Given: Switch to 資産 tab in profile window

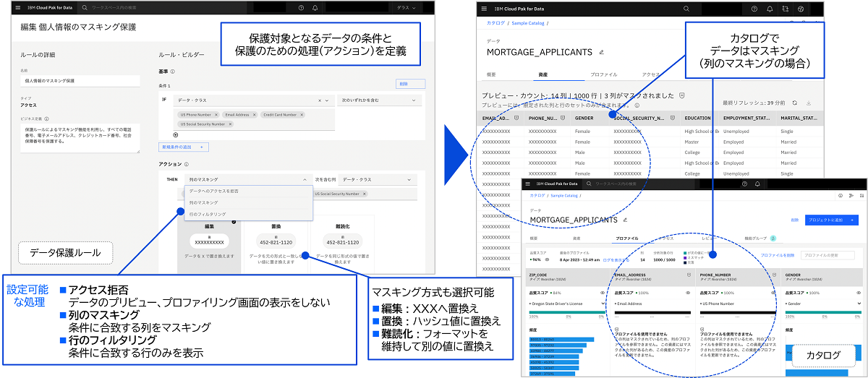Looking at the screenshot, I should pos(576,238).
